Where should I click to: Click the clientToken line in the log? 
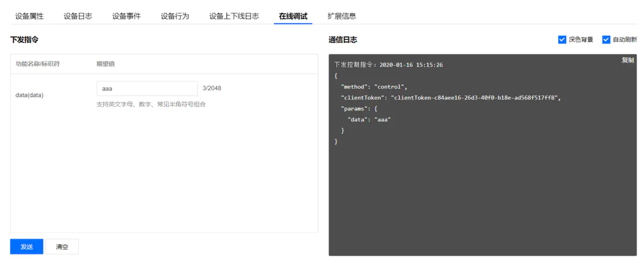(x=451, y=98)
